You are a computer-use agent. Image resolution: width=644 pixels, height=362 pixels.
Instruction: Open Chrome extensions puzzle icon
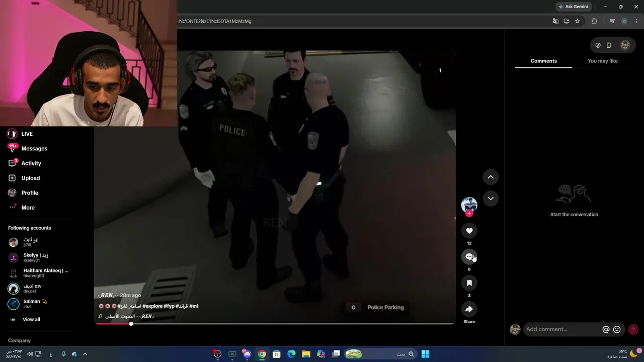click(594, 21)
